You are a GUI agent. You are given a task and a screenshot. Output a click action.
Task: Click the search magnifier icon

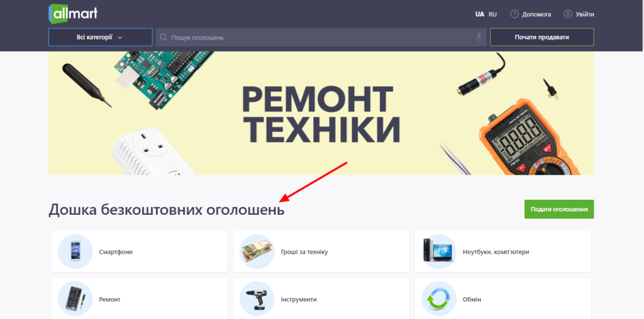click(163, 37)
